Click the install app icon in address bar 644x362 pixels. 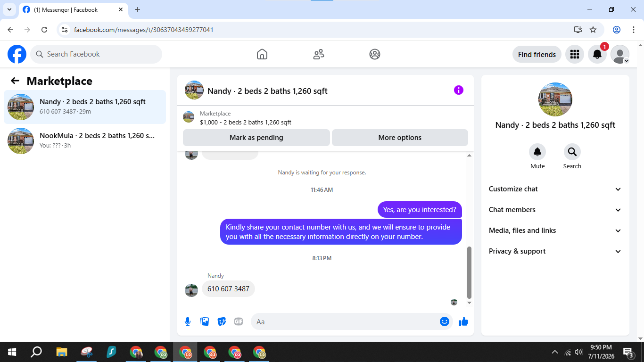pos(578,30)
